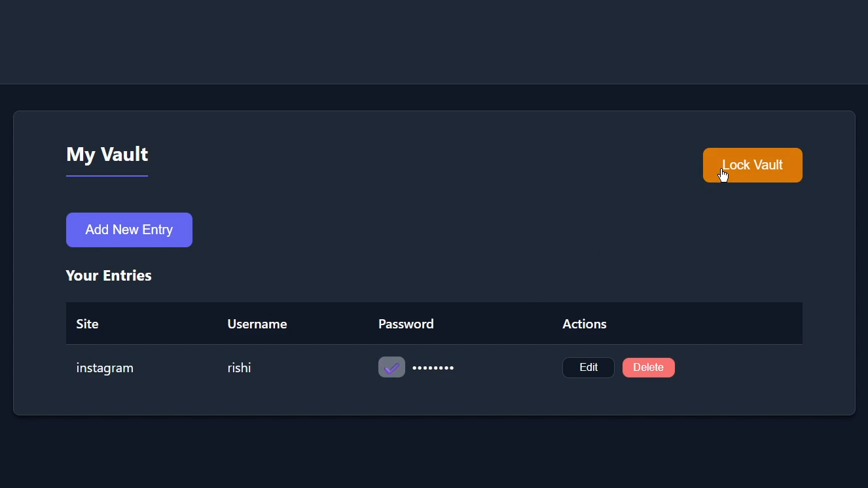The width and height of the screenshot is (868, 488).
Task: Click the Username column header
Action: [257, 324]
